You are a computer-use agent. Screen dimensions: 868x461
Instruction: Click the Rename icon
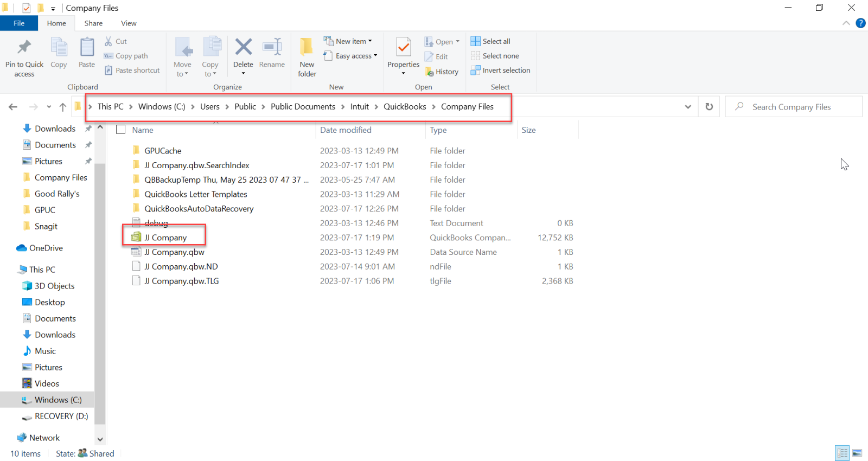click(272, 47)
